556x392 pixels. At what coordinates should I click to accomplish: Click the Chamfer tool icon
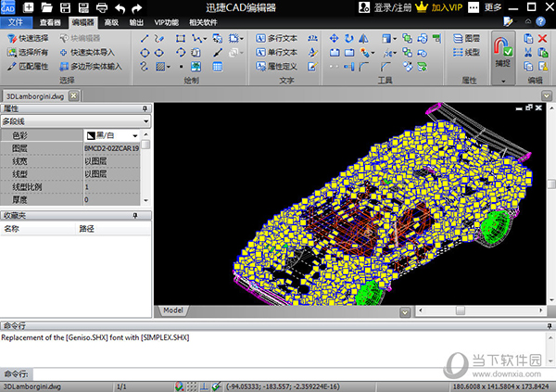[385, 67]
